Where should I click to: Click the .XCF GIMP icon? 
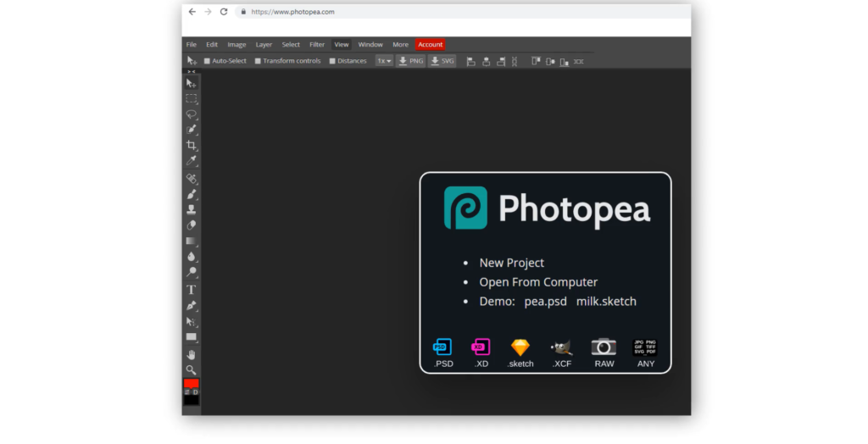coord(562,347)
